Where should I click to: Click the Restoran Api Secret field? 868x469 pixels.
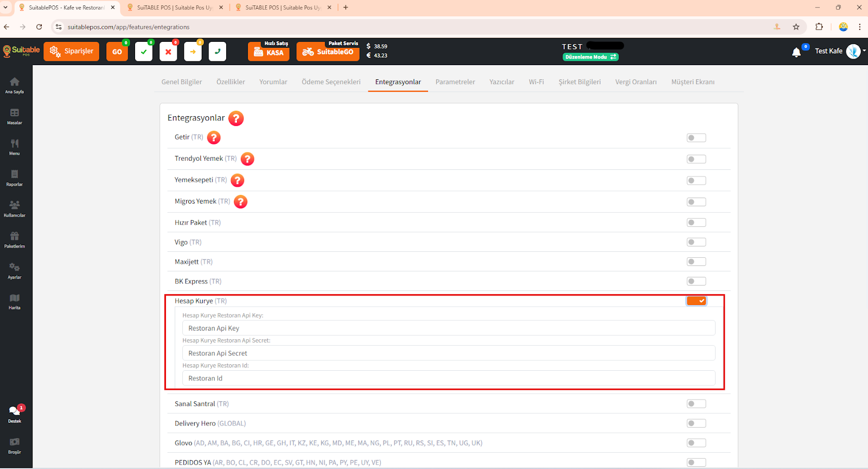[x=449, y=353]
